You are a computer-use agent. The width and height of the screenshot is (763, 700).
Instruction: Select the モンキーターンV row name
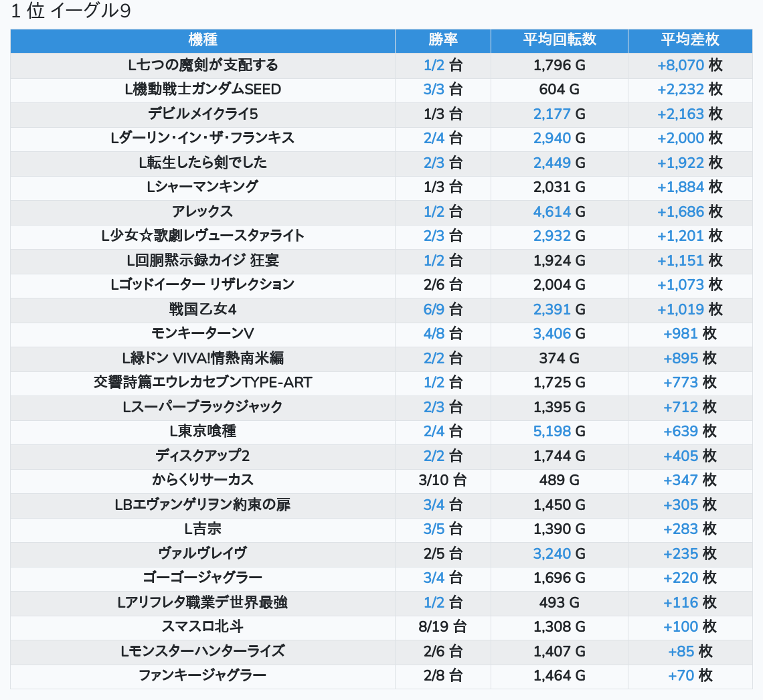tap(202, 334)
